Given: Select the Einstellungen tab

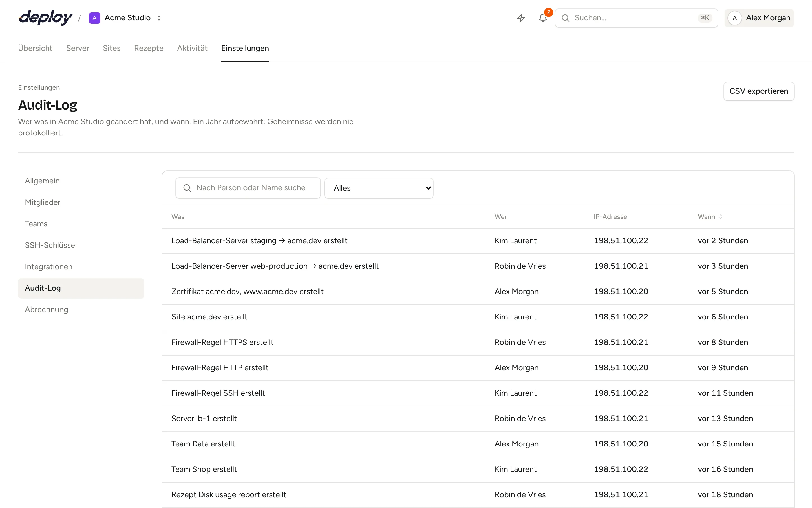Looking at the screenshot, I should [x=245, y=48].
